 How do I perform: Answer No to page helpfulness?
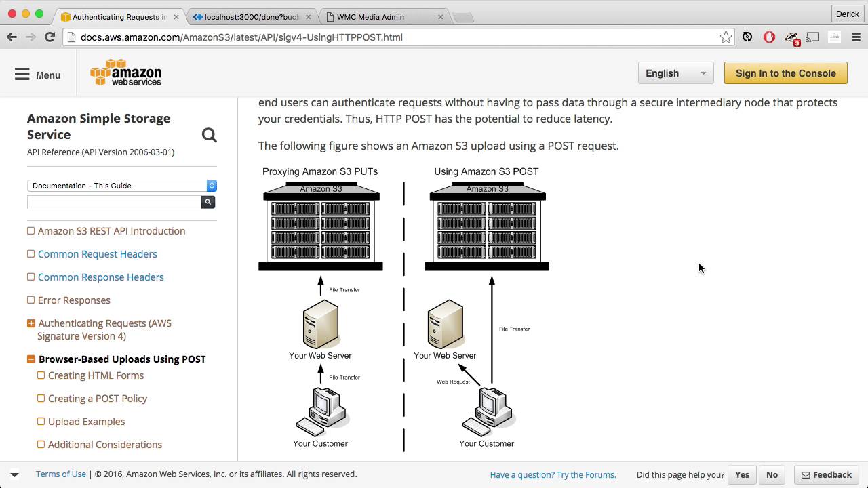tap(772, 474)
